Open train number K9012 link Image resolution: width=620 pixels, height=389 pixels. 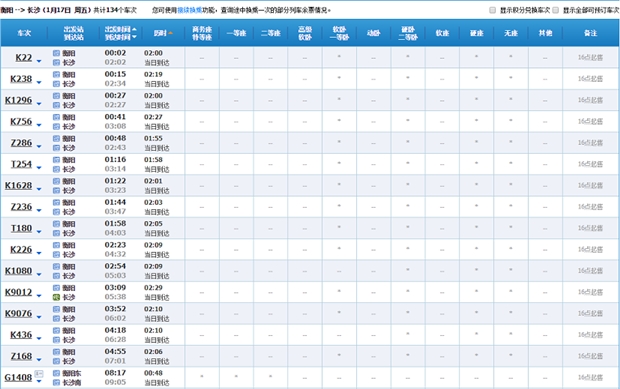(18, 293)
